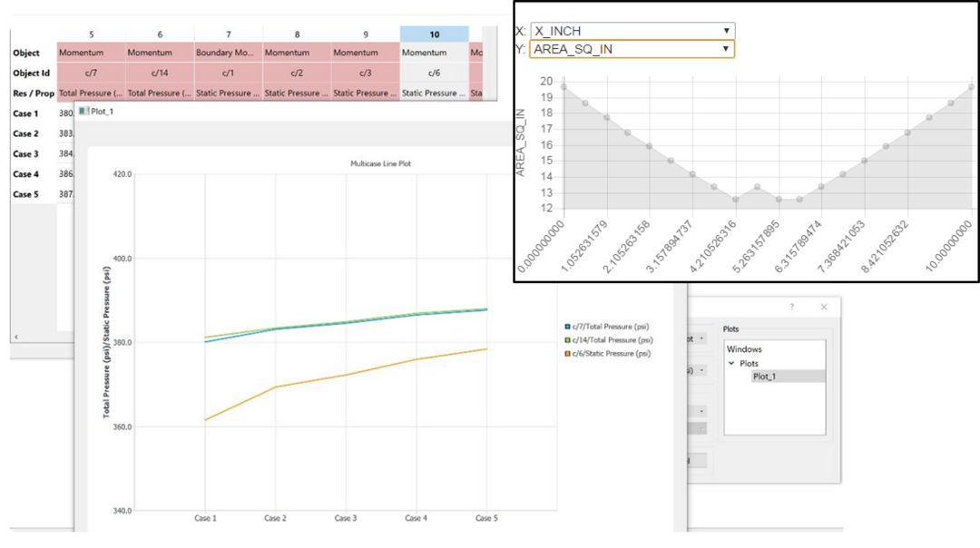This screenshot has height=548, width=980.
Task: Click the Object Id row label
Action: 31,73
